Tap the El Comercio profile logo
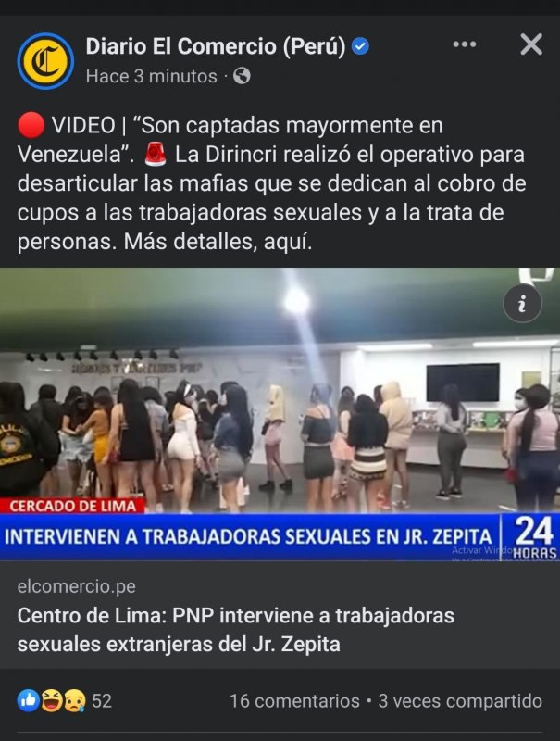 point(45,61)
